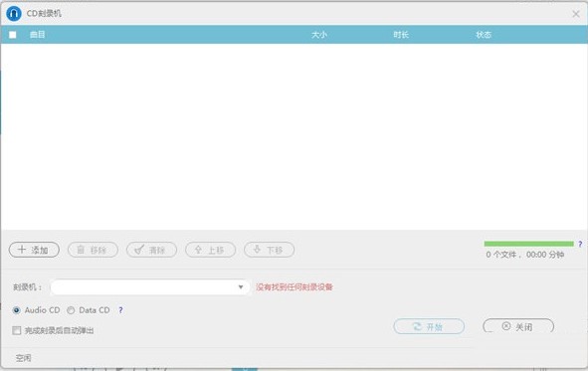The height and width of the screenshot is (371, 588).
Task: Select the Data CD radio button
Action: coord(71,310)
